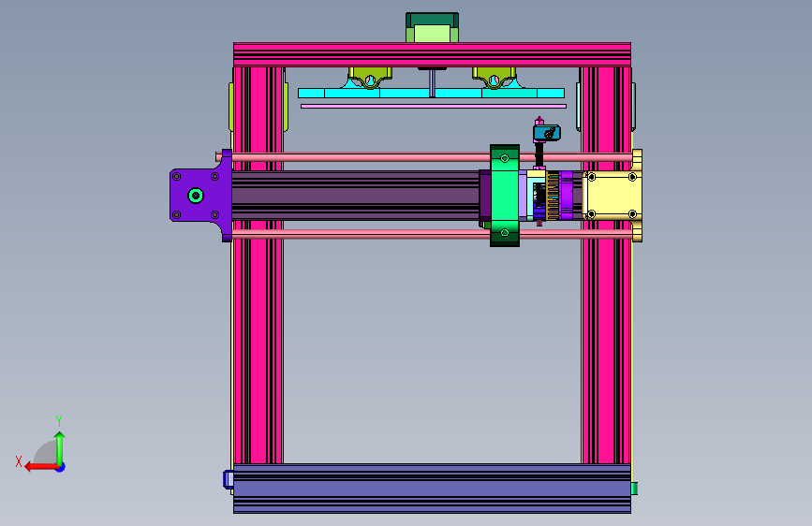
Task: Select the thin pink plate under the cyan bed
Action: (x=434, y=106)
